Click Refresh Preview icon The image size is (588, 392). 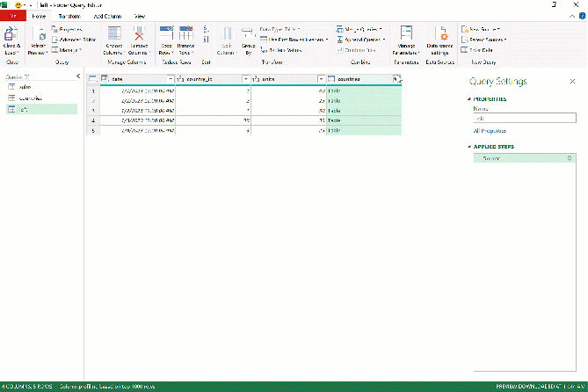tap(39, 33)
